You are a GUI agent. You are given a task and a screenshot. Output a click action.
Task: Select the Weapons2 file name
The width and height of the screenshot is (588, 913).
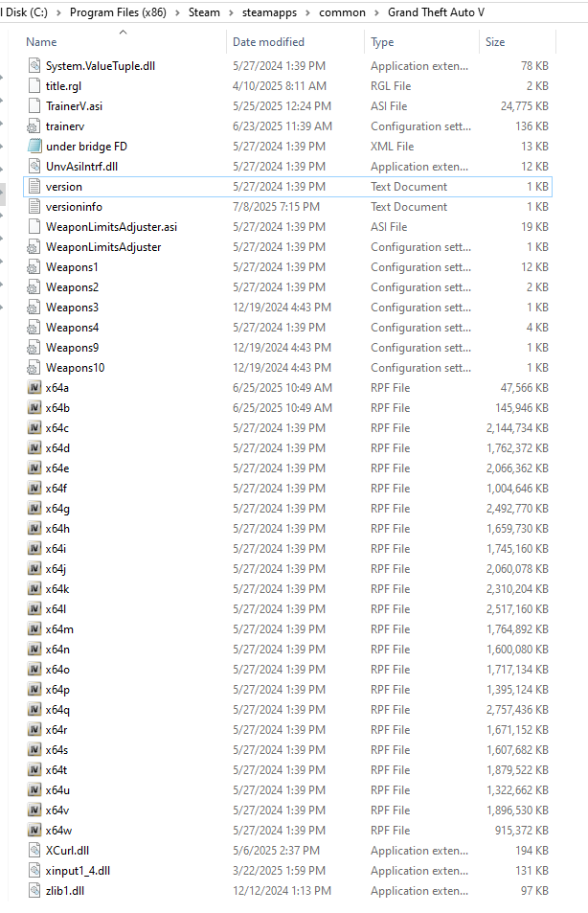tap(72, 287)
